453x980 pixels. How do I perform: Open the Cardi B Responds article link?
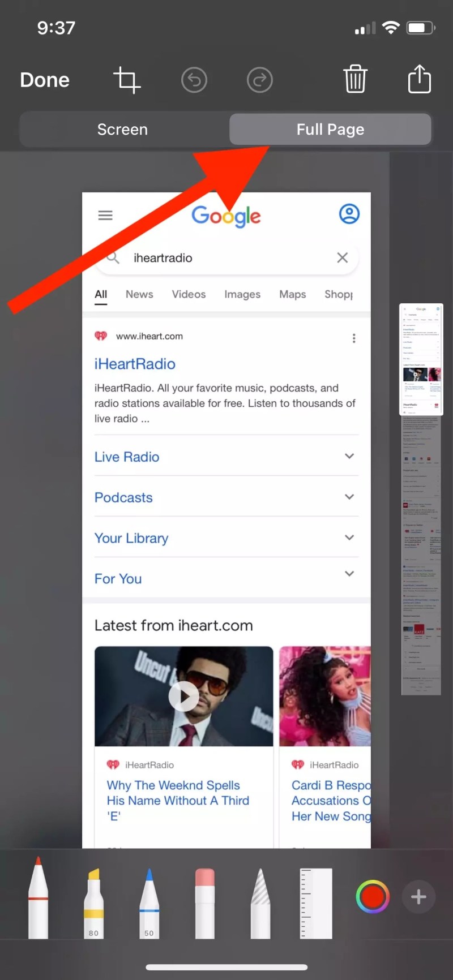coord(331,801)
